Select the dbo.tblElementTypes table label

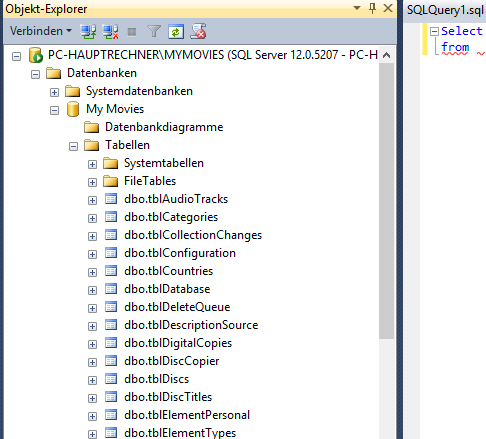click(180, 433)
